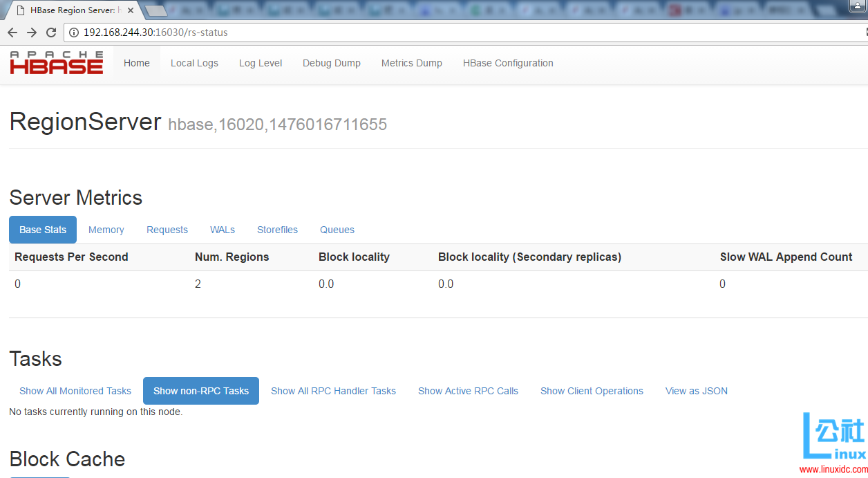The image size is (868, 478).
Task: Toggle the Show Client Operations filter
Action: (x=592, y=391)
